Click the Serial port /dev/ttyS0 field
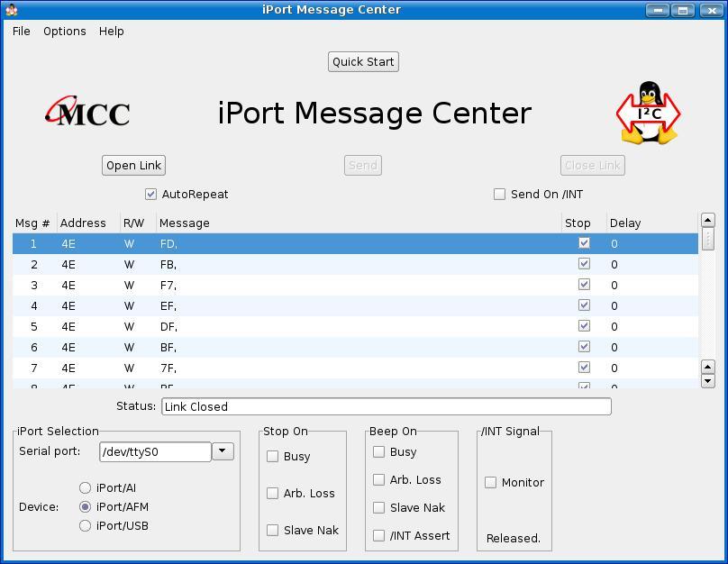The width and height of the screenshot is (728, 564). click(x=156, y=451)
